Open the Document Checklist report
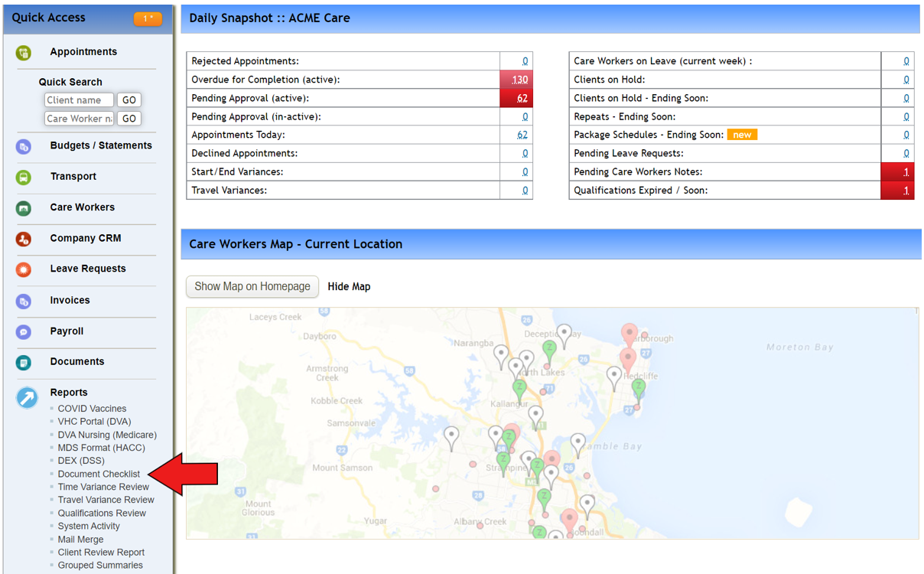 [98, 474]
